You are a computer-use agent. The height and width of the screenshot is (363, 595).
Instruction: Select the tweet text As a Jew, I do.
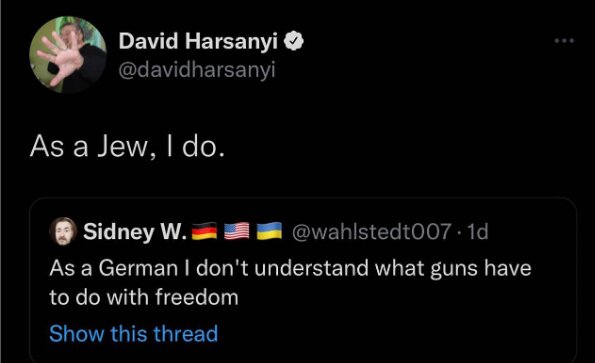tap(128, 146)
